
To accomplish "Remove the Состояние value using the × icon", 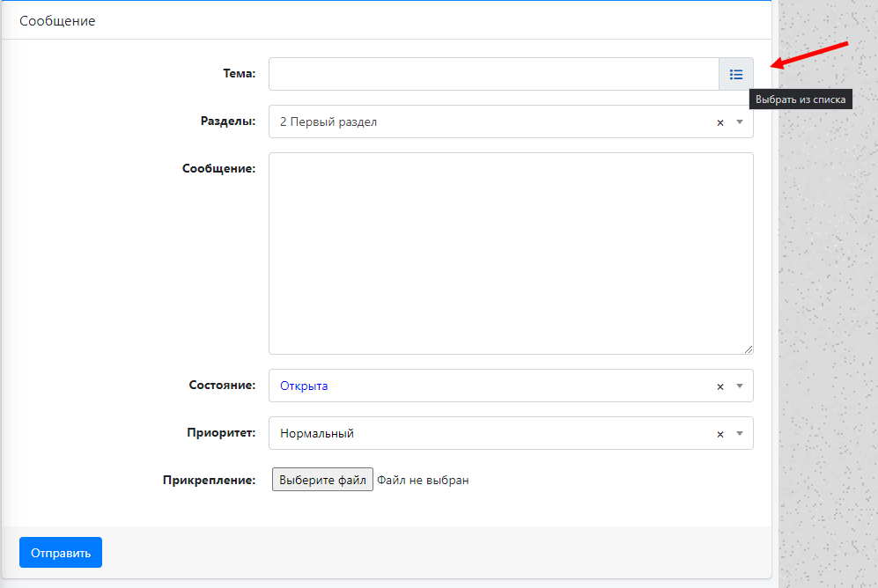I will coord(719,386).
